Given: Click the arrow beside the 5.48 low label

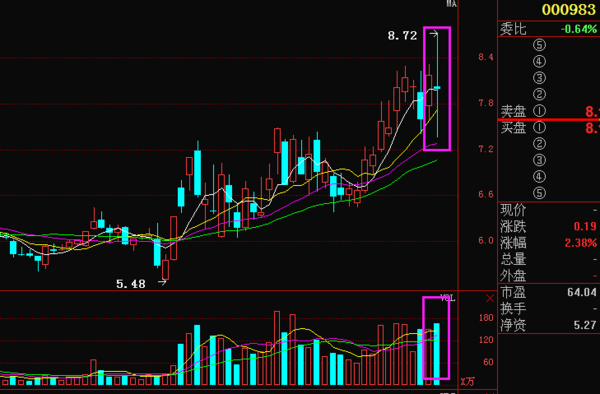Looking at the screenshot, I should tap(162, 283).
